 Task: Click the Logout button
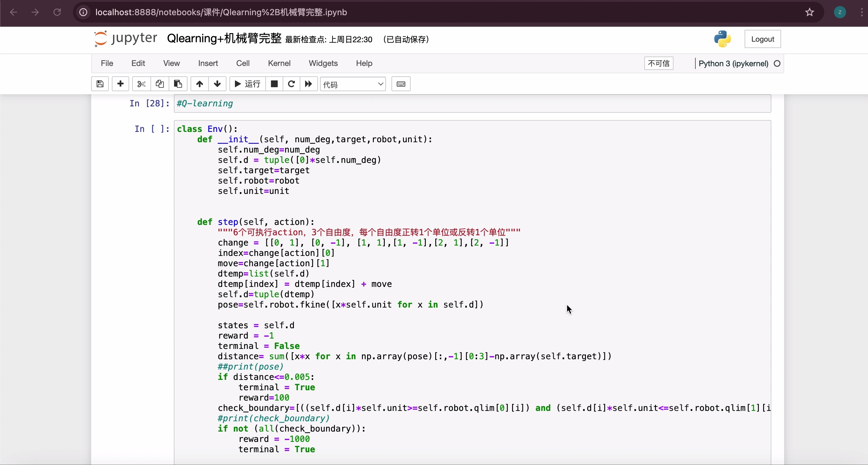coord(763,39)
